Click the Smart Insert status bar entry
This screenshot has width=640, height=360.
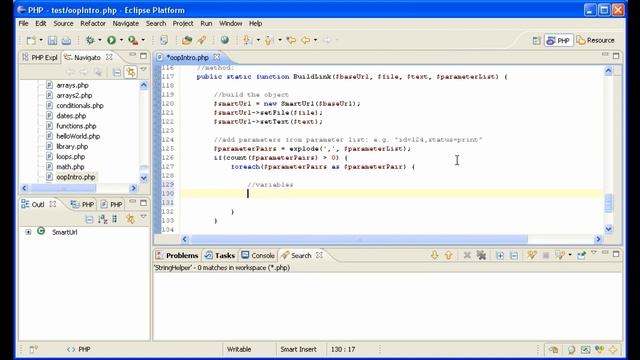[298, 349]
